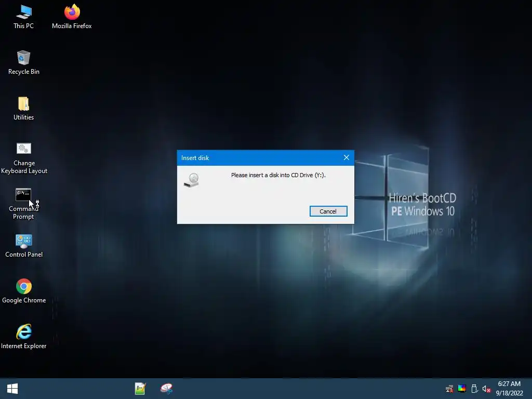Open the color display tray icon
532x399 pixels.
462,389
